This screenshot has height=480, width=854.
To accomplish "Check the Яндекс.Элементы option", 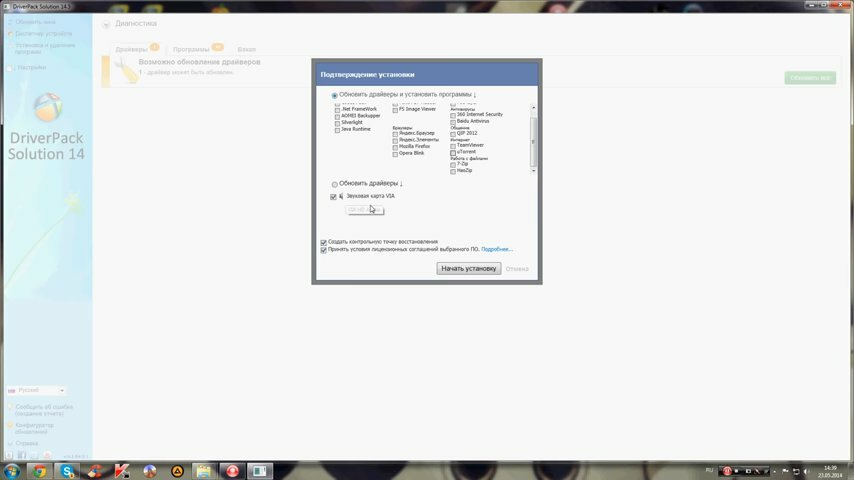I will pyautogui.click(x=395, y=141).
